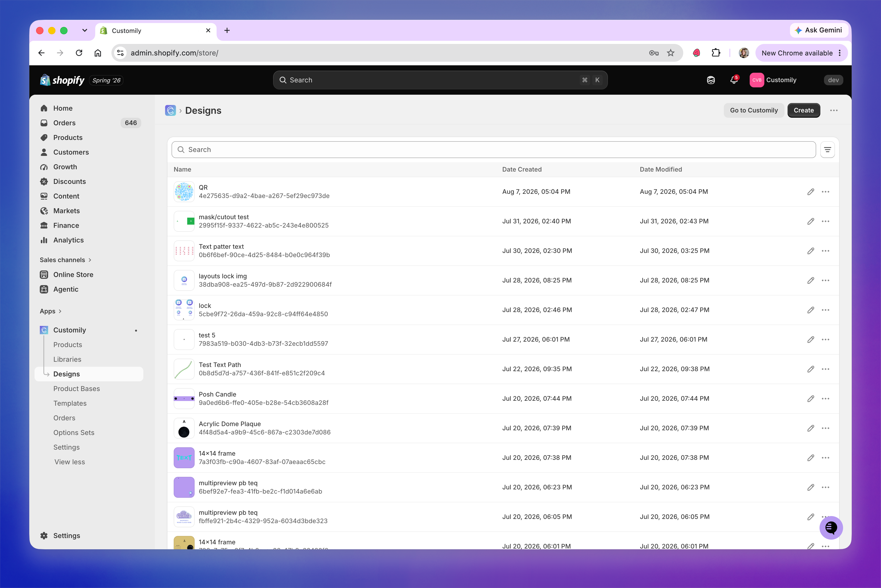Click the Customily browser tab
The width and height of the screenshot is (881, 588).
coord(156,31)
